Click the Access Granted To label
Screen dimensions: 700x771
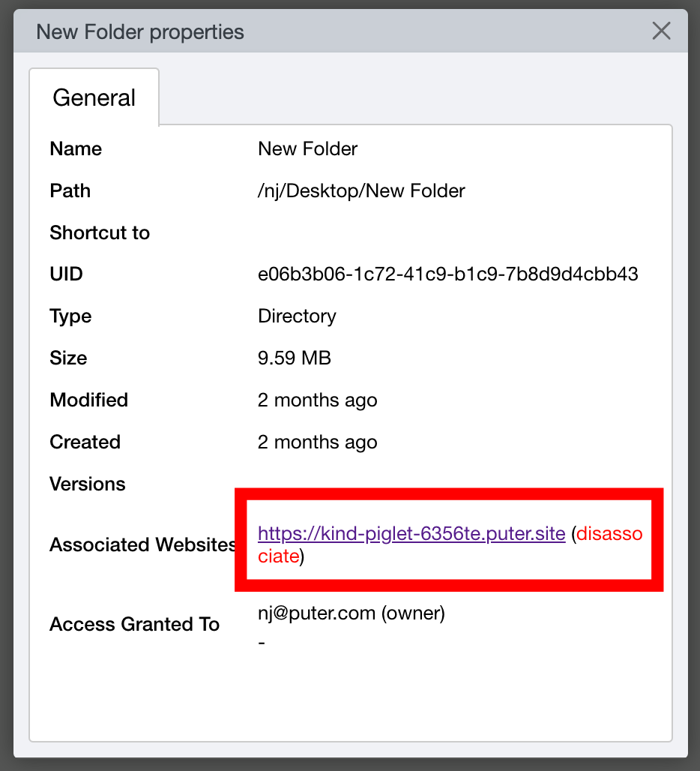click(x=135, y=625)
